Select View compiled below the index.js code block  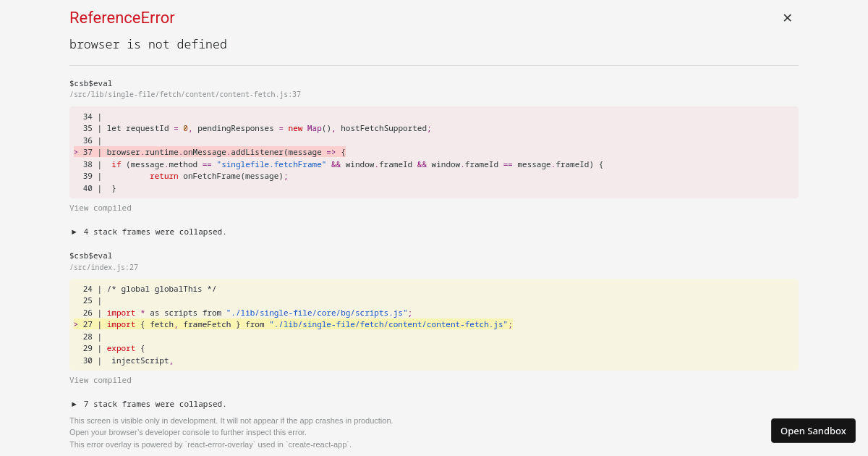(x=100, y=380)
